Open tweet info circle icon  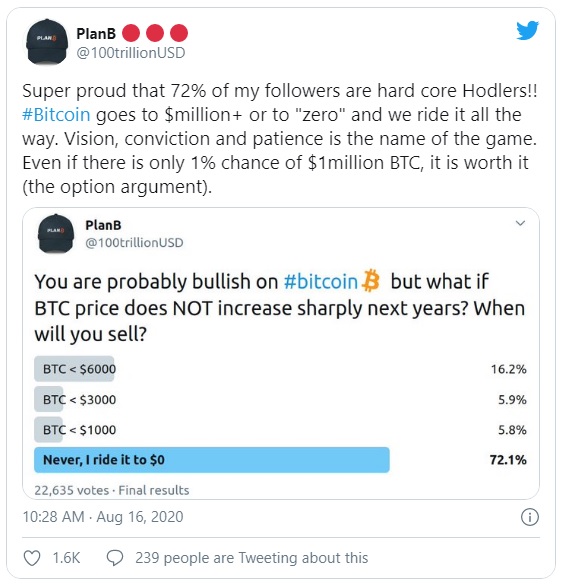point(530,517)
